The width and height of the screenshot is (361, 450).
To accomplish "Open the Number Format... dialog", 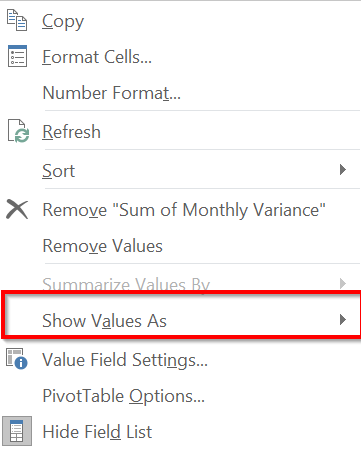I will [112, 93].
